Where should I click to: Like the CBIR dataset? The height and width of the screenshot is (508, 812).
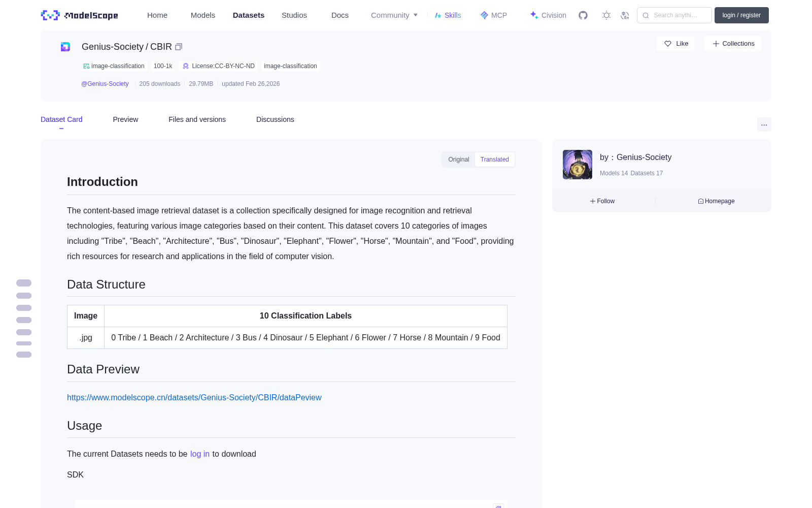click(676, 44)
